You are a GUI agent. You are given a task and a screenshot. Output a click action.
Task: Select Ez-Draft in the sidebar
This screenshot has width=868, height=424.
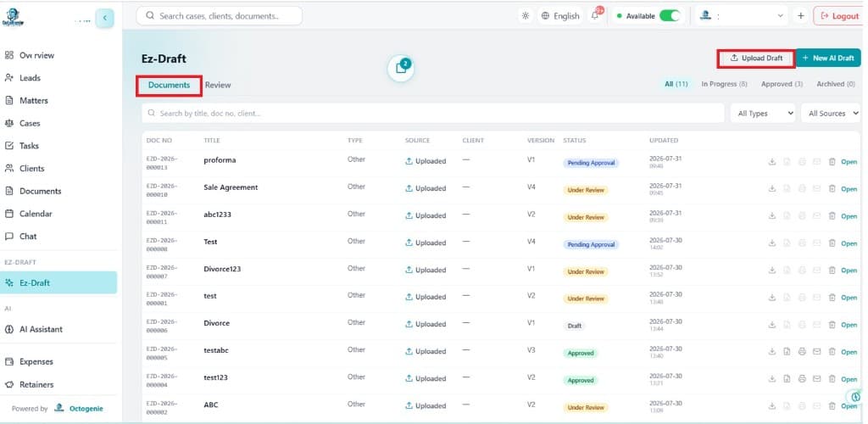[x=58, y=283]
